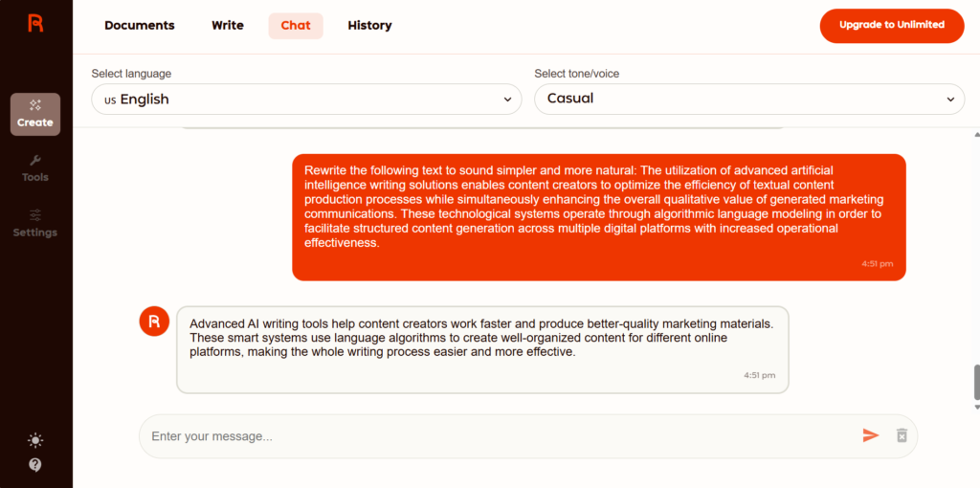Open the Create section in the sidebar

(x=35, y=114)
